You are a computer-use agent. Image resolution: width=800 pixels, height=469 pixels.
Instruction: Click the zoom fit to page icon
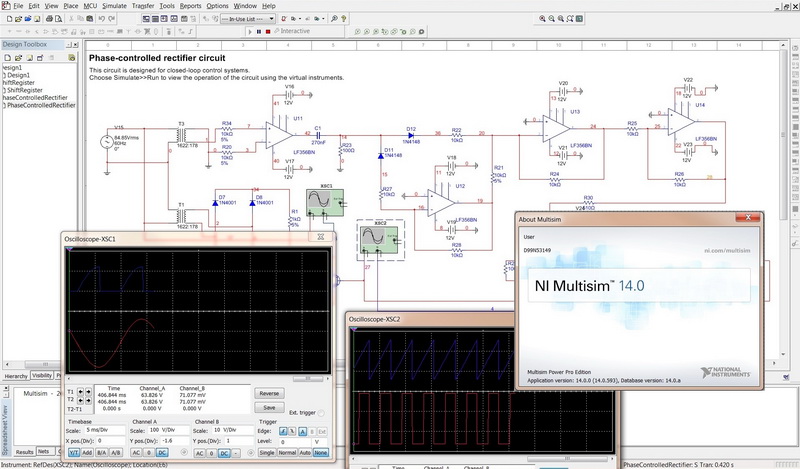point(570,18)
